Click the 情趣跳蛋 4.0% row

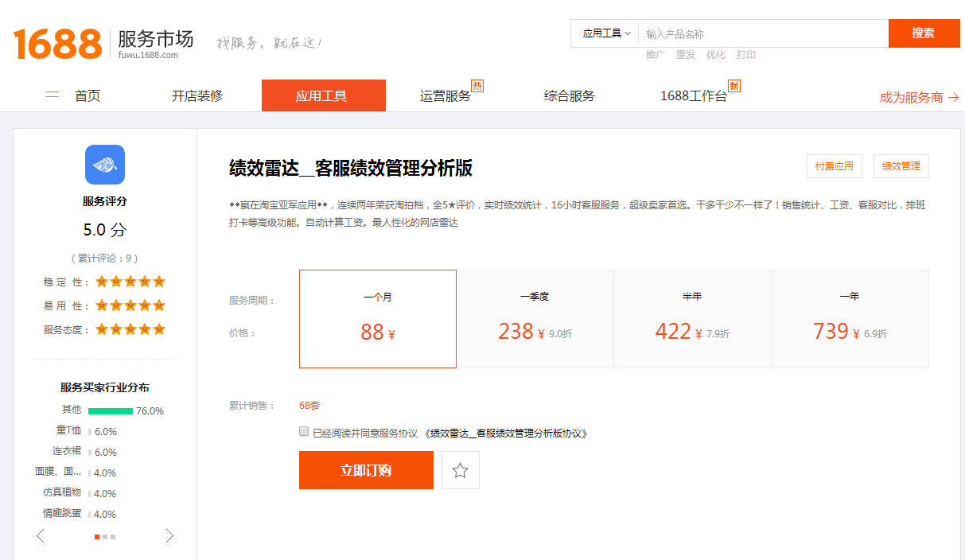[x=80, y=514]
